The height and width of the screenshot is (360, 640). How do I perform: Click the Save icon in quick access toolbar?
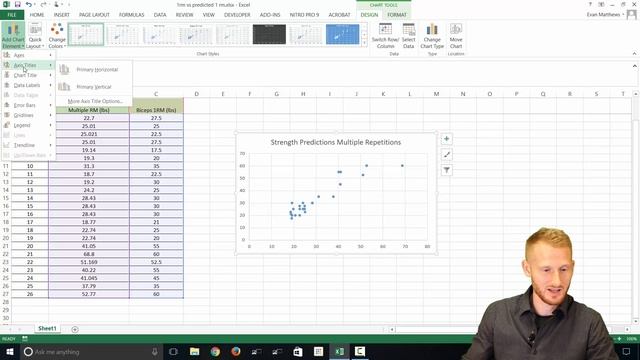pos(18,4)
